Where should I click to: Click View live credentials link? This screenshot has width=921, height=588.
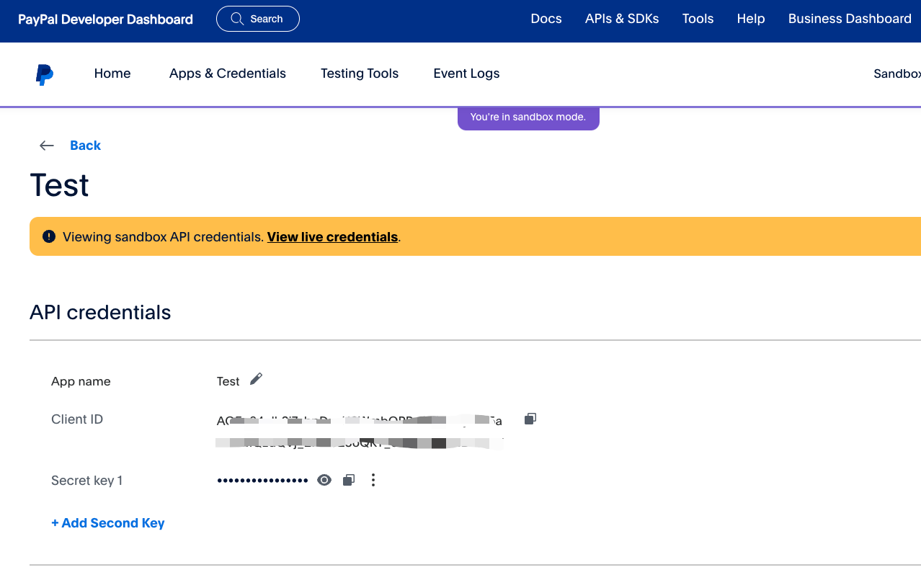333,236
